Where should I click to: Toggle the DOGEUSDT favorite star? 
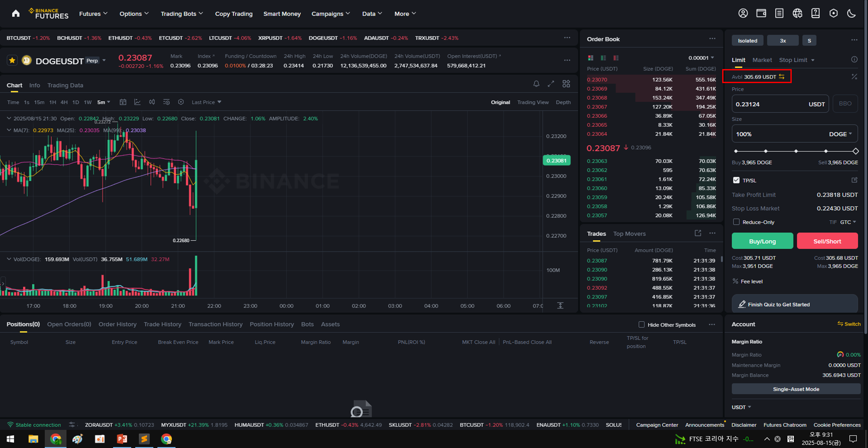[x=12, y=61]
